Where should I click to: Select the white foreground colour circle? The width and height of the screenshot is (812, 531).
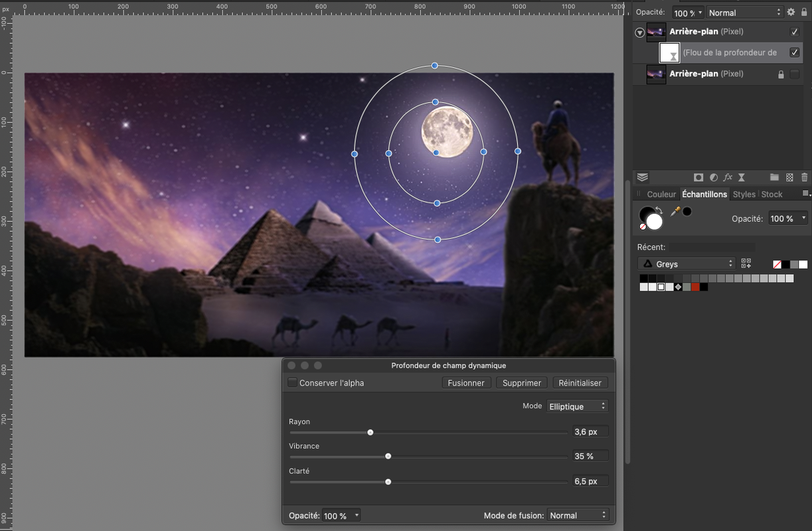(655, 222)
